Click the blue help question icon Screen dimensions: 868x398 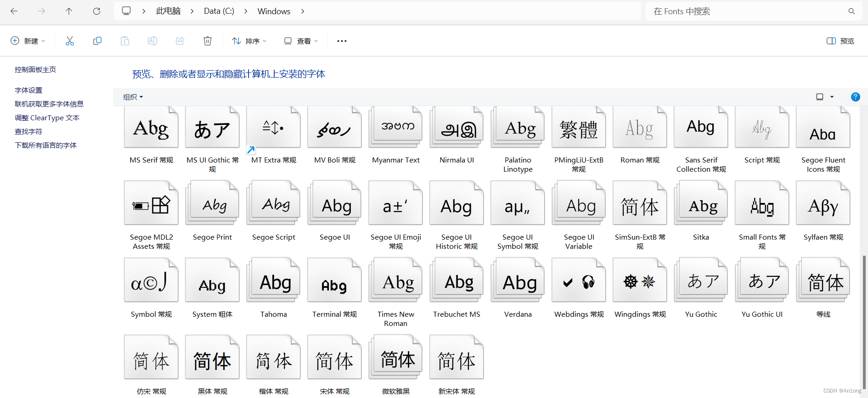coord(855,97)
